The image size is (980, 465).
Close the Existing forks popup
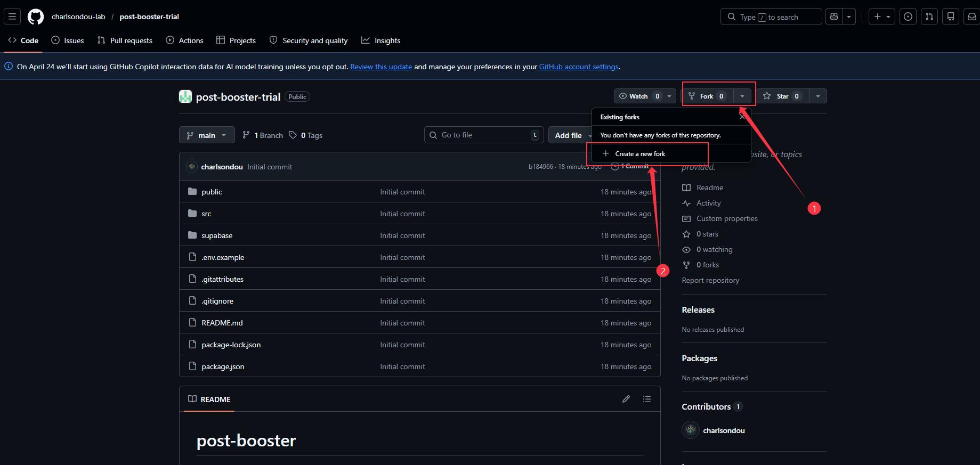click(742, 117)
